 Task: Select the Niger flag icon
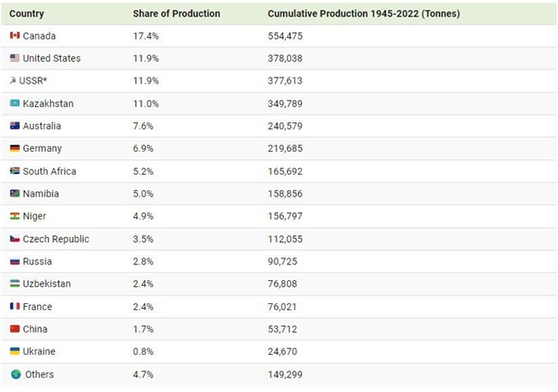[x=15, y=215]
